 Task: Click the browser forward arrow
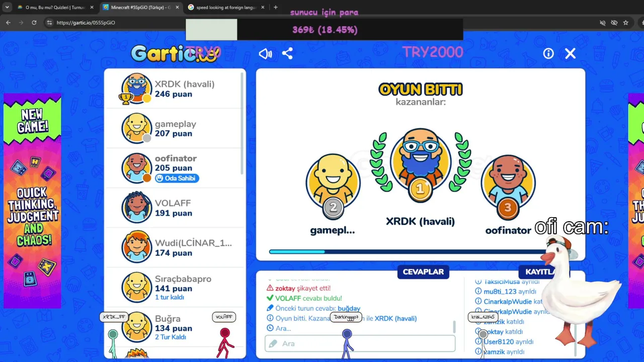click(x=21, y=23)
